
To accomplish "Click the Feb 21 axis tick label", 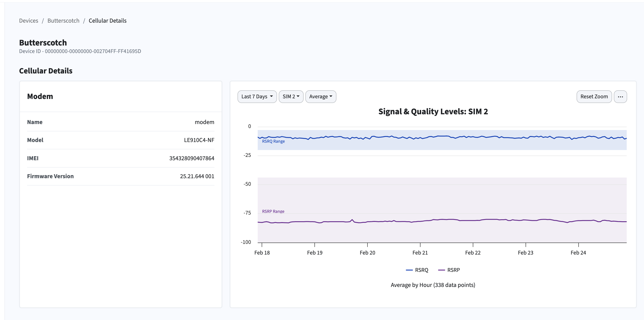I will (420, 253).
